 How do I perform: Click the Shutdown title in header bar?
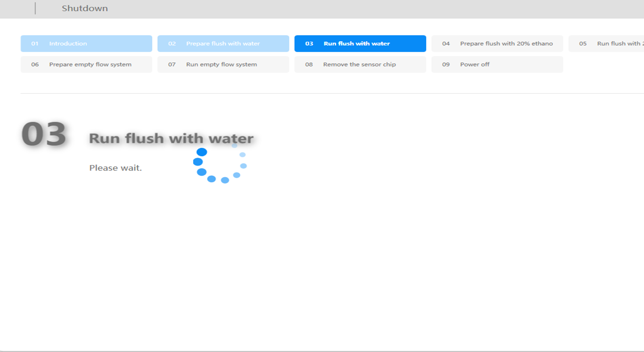85,8
